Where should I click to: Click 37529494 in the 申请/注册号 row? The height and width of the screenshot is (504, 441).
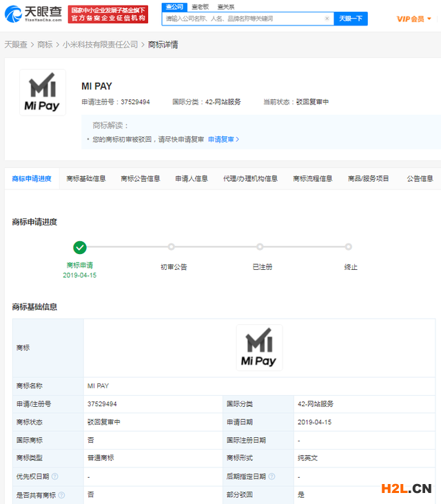tap(102, 404)
